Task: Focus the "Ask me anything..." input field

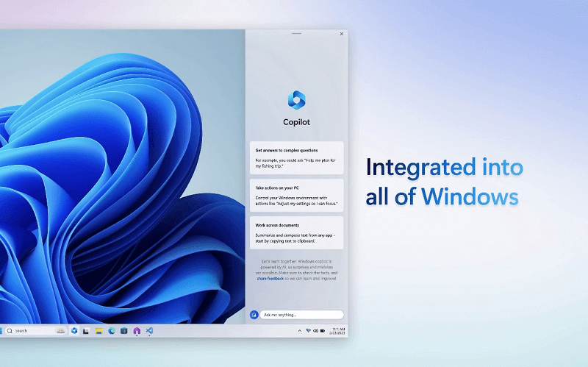Action: click(300, 315)
